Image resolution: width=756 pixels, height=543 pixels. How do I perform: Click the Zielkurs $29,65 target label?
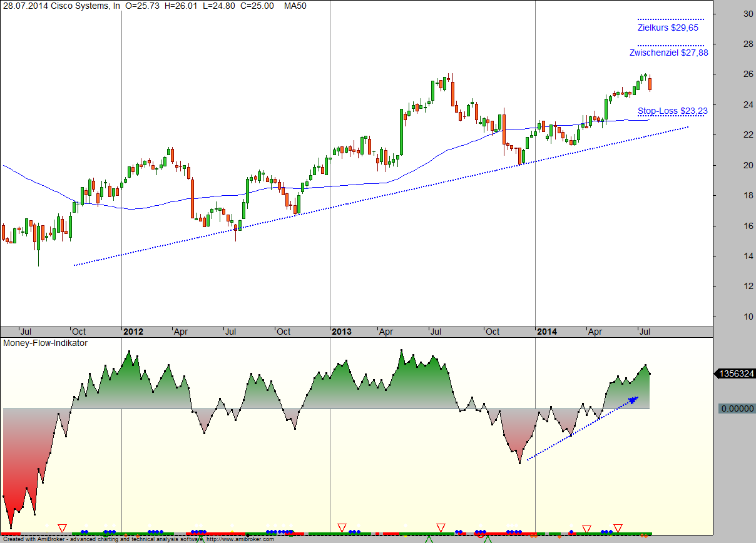tap(668, 28)
